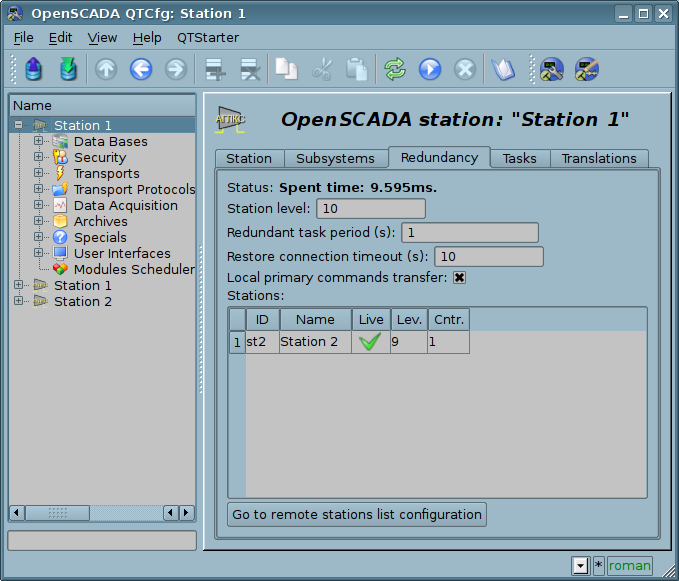
Task: Click the Security keys tree icon
Action: 60,157
